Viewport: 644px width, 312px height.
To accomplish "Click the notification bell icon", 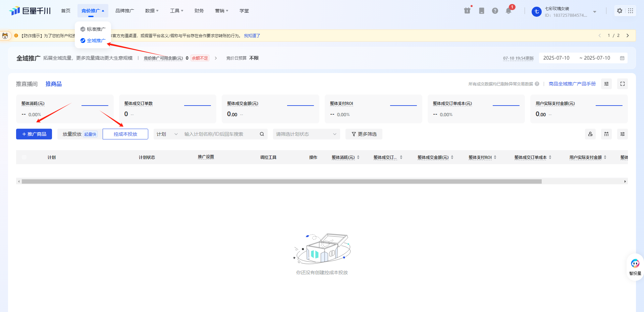I will [x=508, y=11].
